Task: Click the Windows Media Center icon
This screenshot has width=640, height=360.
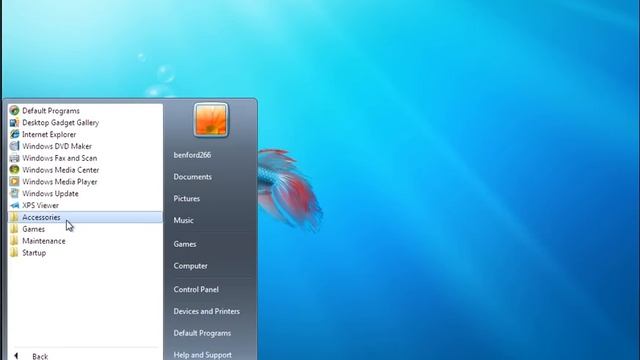Action: 15,170
